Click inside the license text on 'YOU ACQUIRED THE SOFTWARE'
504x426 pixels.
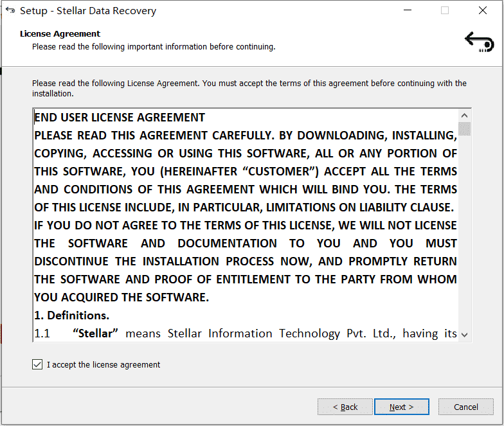point(122,297)
